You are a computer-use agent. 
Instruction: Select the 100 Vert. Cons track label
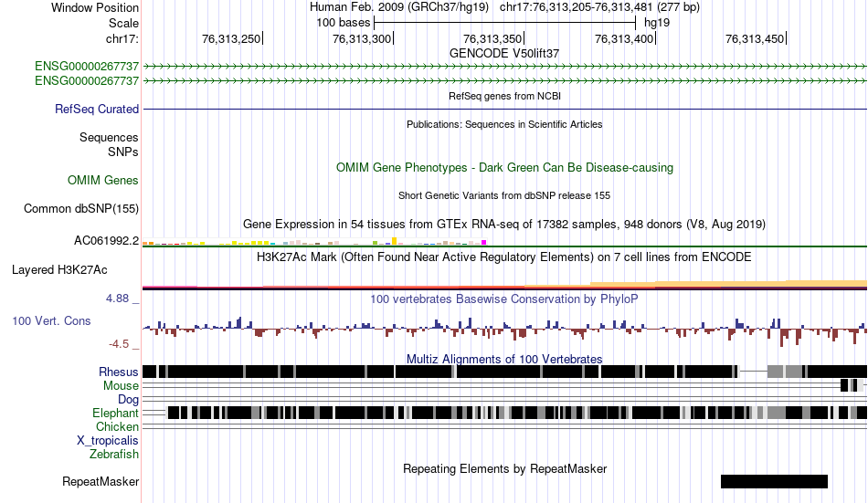click(51, 321)
